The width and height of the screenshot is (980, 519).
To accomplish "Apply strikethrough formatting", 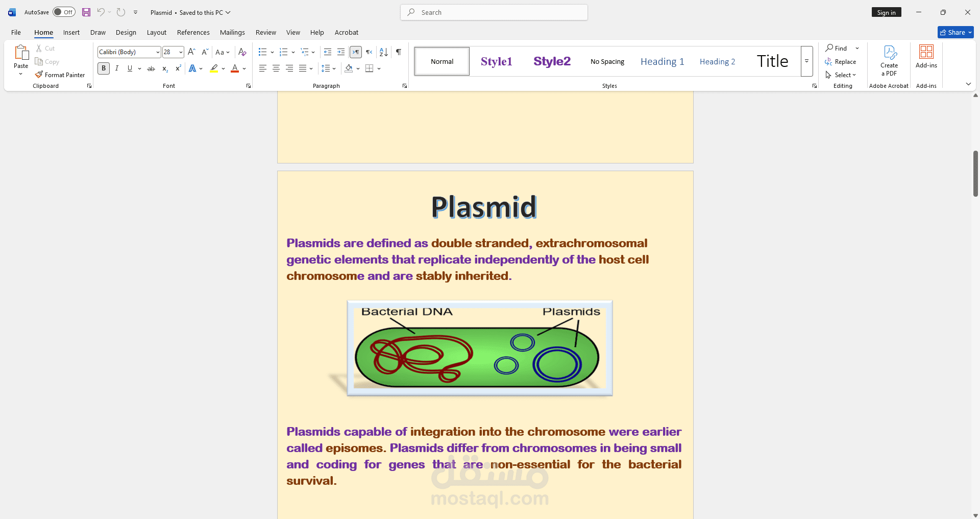I will point(151,68).
